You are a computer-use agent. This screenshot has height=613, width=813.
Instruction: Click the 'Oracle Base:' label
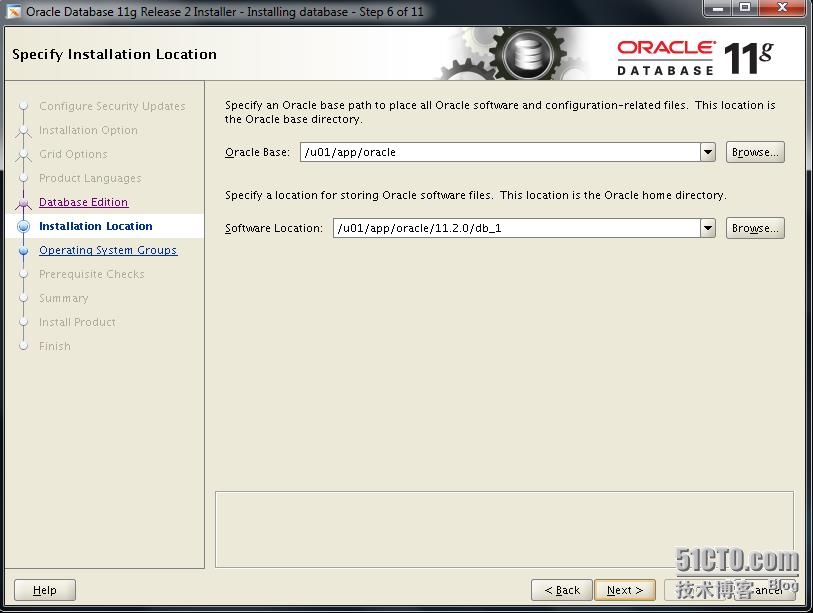pyautogui.click(x=257, y=152)
